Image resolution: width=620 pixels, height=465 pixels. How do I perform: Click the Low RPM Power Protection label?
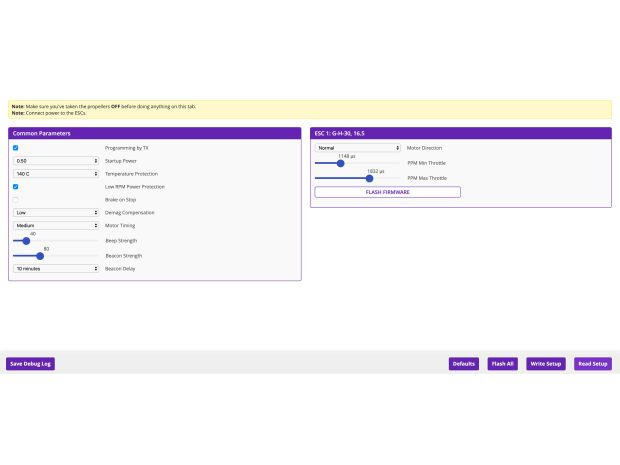pyautogui.click(x=135, y=187)
